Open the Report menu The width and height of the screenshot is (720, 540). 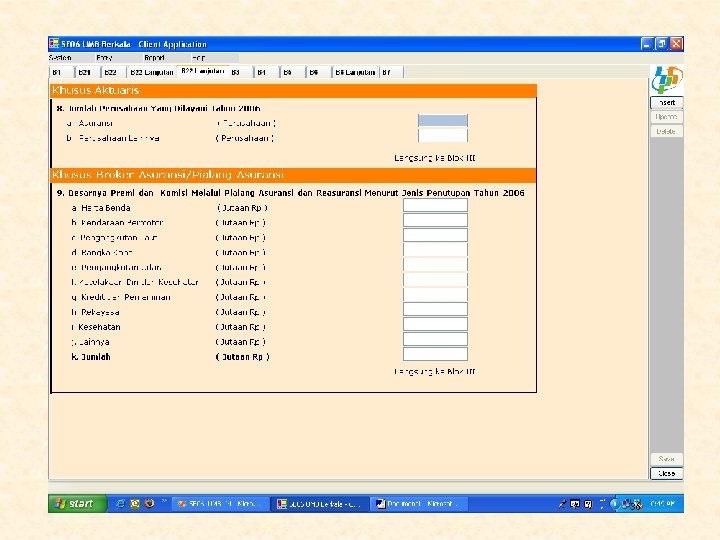154,58
